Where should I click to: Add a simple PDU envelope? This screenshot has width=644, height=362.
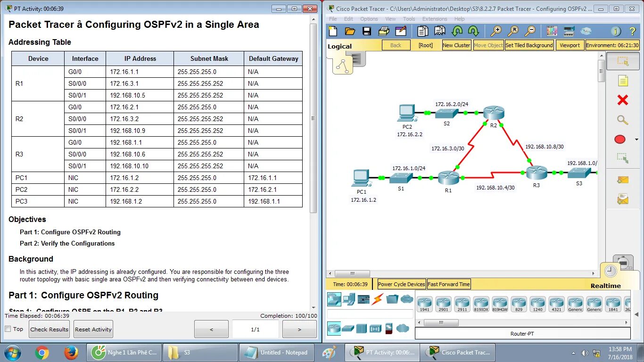(x=623, y=180)
